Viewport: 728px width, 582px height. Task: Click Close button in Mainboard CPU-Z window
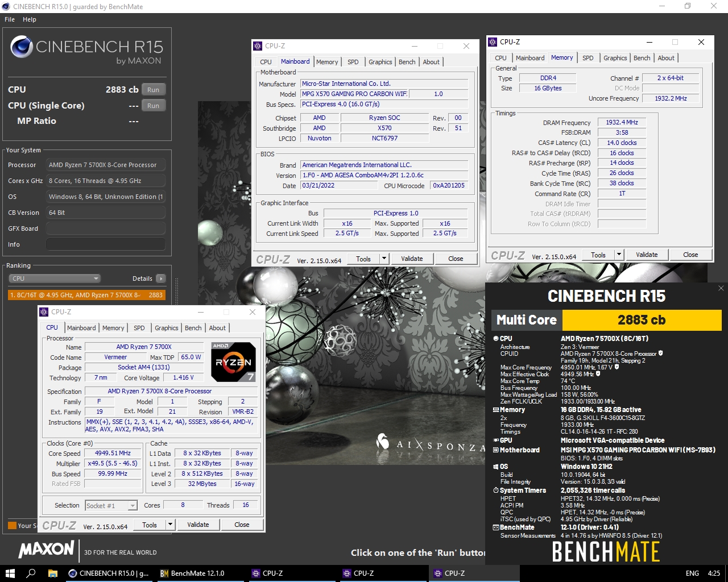point(456,259)
